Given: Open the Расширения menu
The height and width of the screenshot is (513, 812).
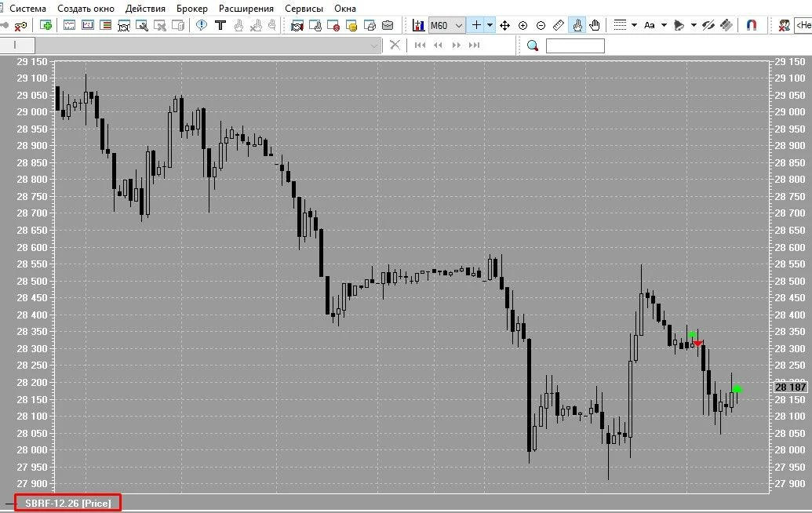Looking at the screenshot, I should click(x=246, y=9).
